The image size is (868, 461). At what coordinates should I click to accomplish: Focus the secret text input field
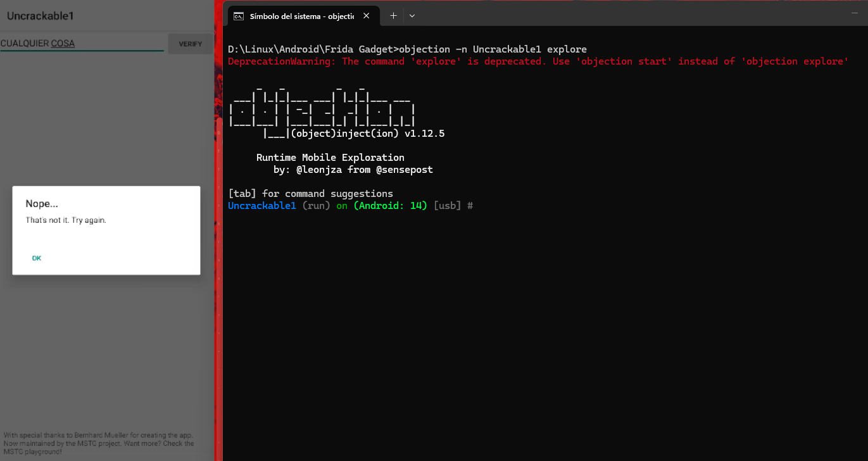pyautogui.click(x=82, y=44)
